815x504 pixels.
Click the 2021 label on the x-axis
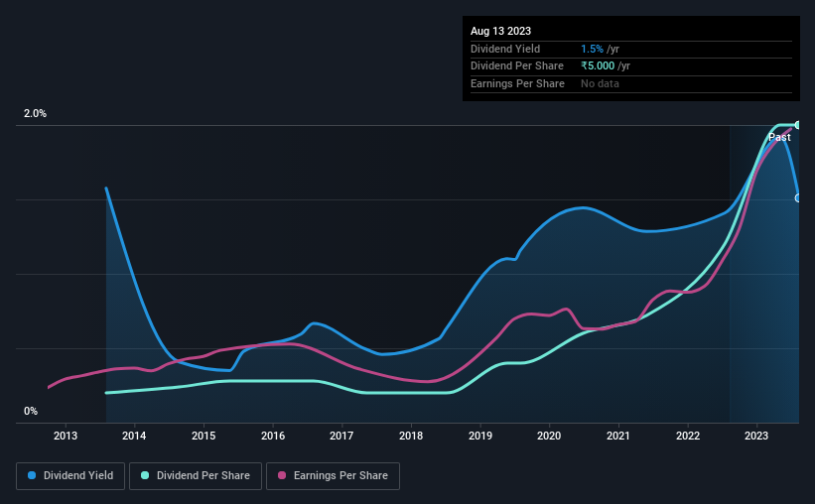tap(618, 436)
